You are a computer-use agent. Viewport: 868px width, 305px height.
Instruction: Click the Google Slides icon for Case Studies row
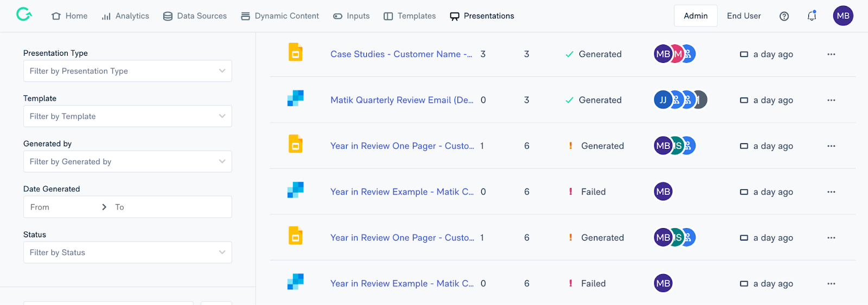[x=295, y=53]
